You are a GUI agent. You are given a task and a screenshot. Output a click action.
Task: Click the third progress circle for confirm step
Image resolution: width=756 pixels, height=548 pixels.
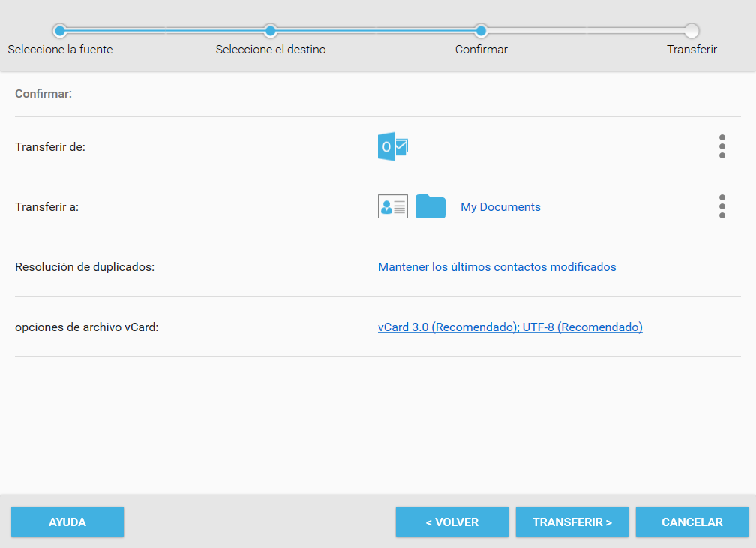tap(481, 31)
